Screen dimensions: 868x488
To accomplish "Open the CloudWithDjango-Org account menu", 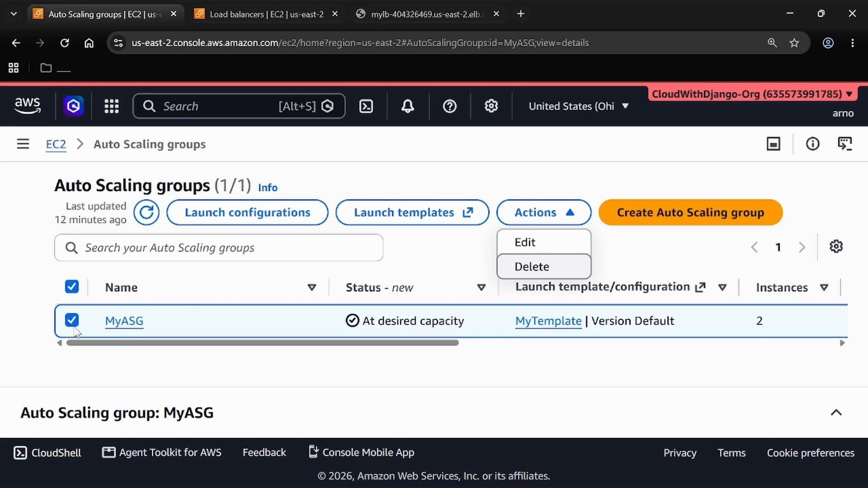I will click(752, 94).
